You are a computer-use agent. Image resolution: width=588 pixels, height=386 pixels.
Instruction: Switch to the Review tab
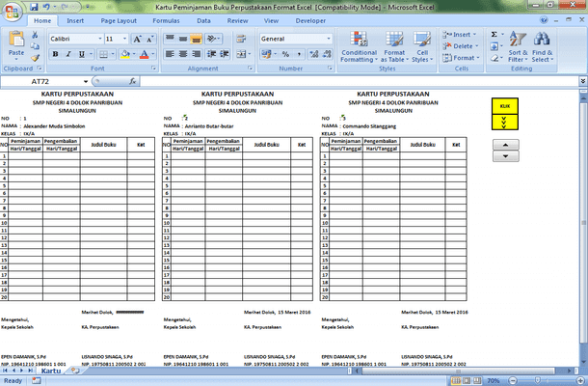pos(237,20)
